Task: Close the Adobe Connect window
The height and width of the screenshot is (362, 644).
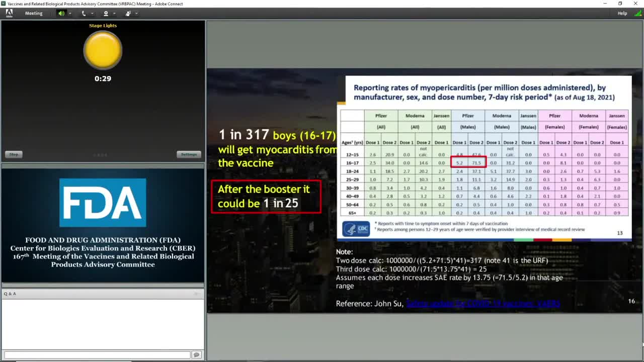Action: (635, 4)
